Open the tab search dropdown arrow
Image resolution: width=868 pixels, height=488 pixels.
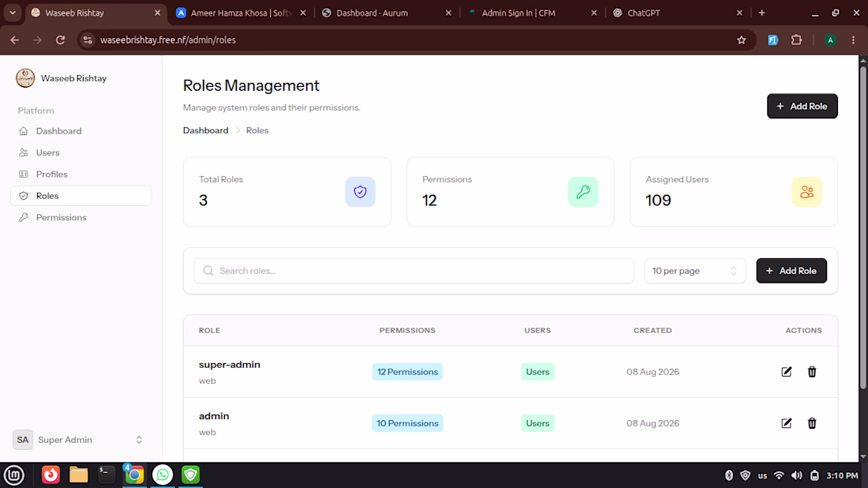[x=12, y=13]
